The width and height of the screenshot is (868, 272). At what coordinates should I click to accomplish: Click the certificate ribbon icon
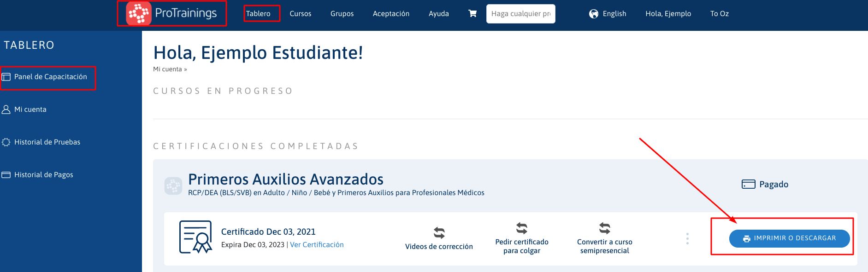tap(195, 237)
